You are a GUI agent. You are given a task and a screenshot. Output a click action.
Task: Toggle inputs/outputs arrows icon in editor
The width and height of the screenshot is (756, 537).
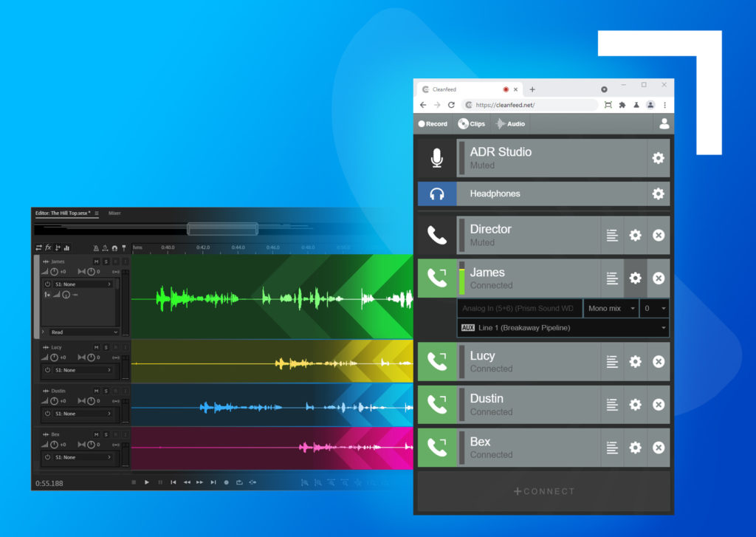pos(38,247)
